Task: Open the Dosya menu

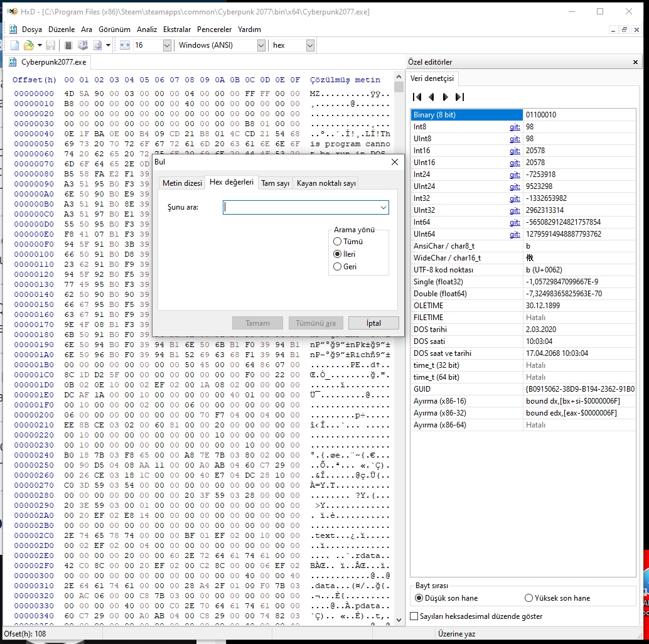Action: 32,30
